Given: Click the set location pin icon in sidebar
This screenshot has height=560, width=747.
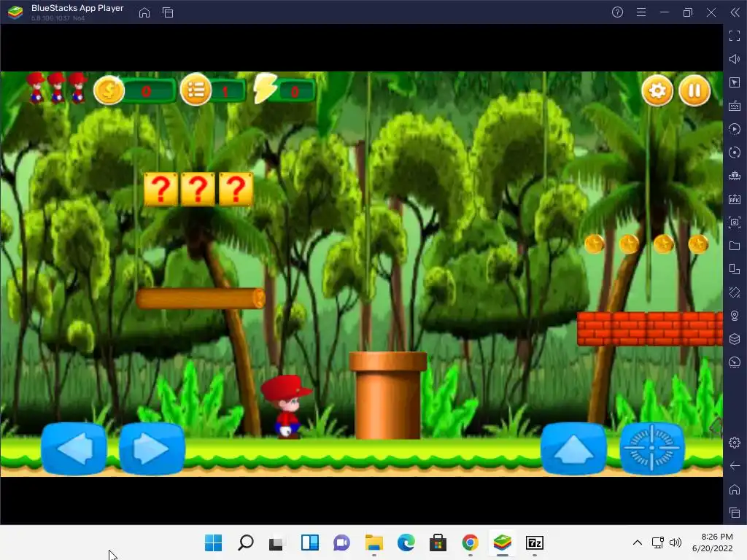Looking at the screenshot, I should point(735,316).
